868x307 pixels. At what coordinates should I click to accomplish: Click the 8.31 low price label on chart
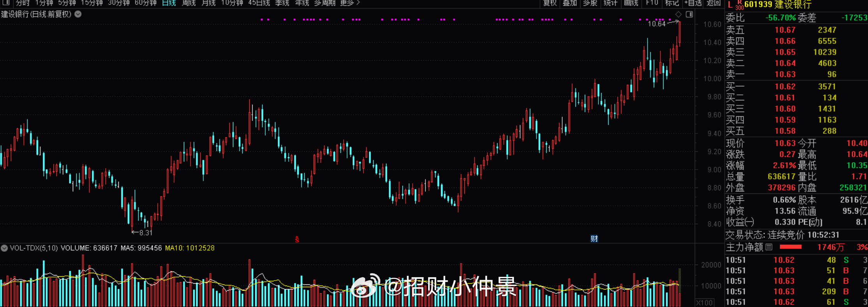click(146, 233)
